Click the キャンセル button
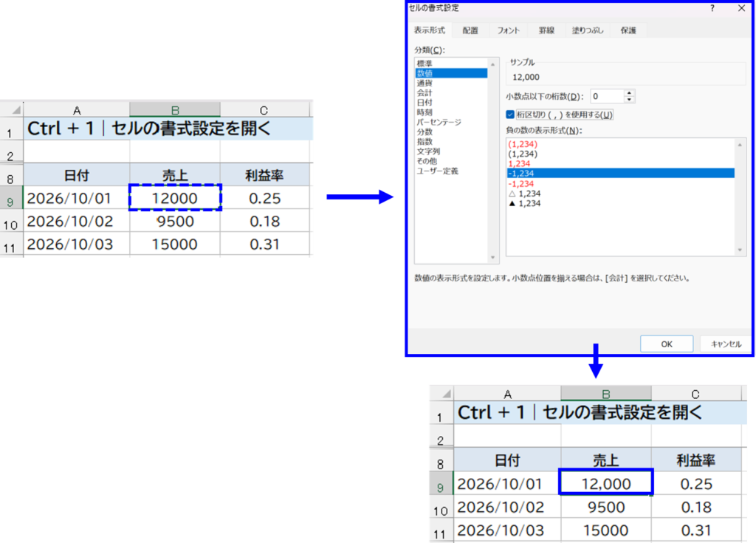Image resolution: width=756 pixels, height=543 pixels. tap(726, 344)
